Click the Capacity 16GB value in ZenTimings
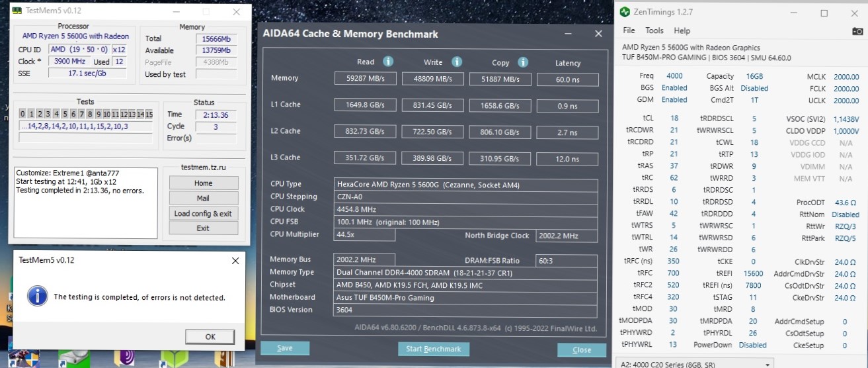The height and width of the screenshot is (368, 868). [754, 76]
